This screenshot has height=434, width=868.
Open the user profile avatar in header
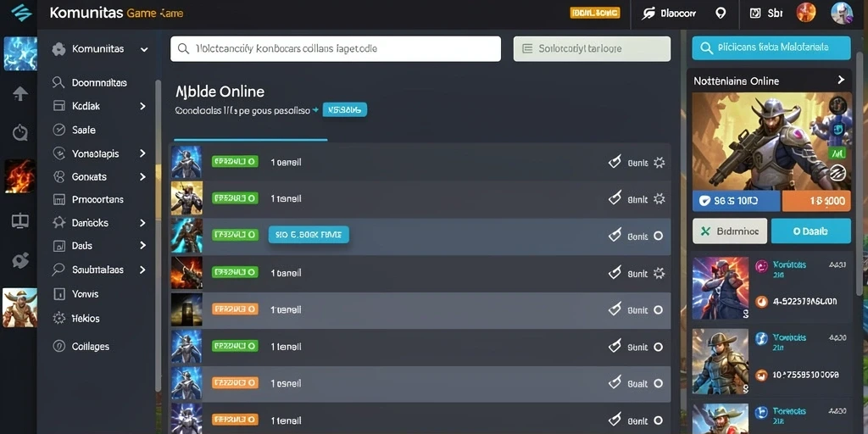[x=842, y=13]
